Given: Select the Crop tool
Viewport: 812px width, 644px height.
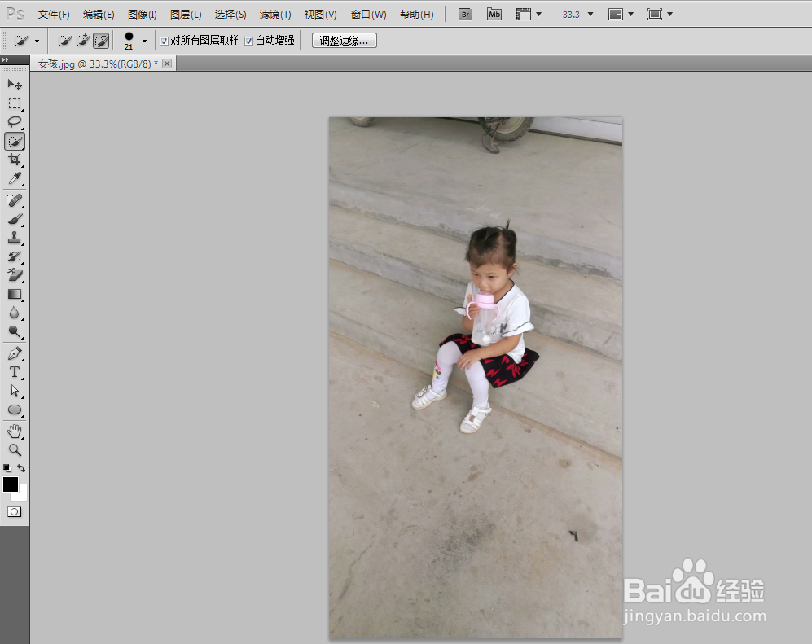Looking at the screenshot, I should point(15,160).
